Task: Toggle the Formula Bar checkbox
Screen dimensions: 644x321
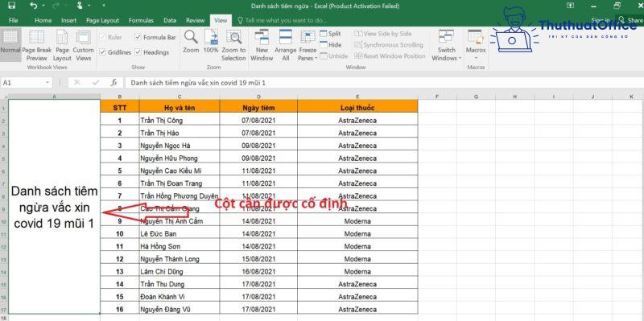Action: coord(138,37)
